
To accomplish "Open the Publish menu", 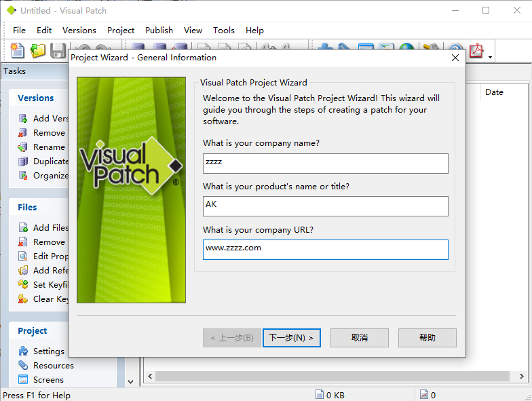I will pyautogui.click(x=159, y=31).
